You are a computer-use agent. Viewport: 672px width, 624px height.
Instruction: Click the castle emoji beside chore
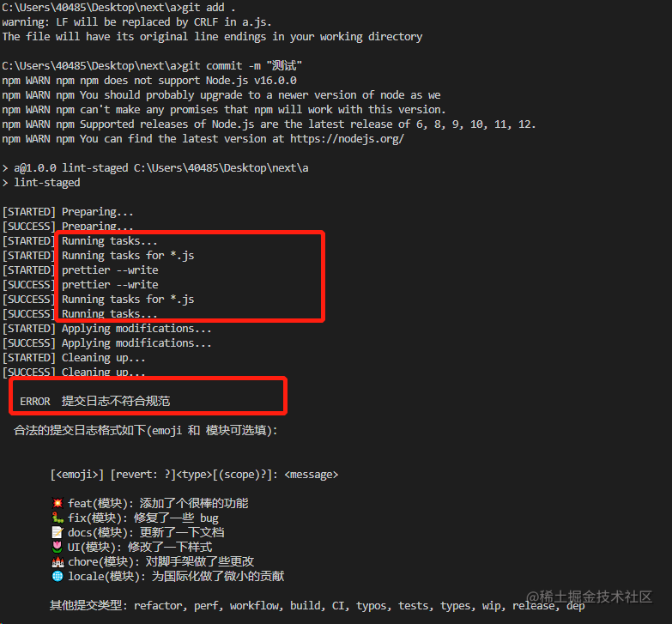point(58,561)
